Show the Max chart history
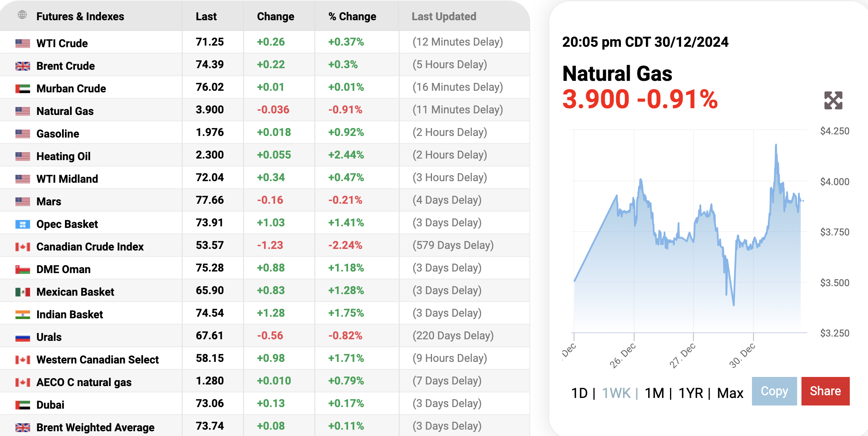Screen dimensions: 868x436 730,393
